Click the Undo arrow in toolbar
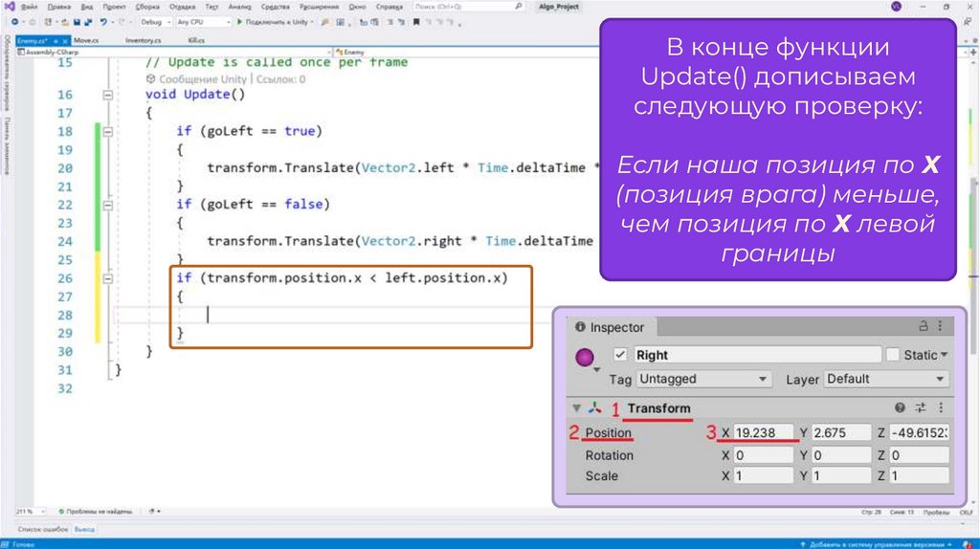Viewport: 980px width, 549px height. pyautogui.click(x=104, y=21)
